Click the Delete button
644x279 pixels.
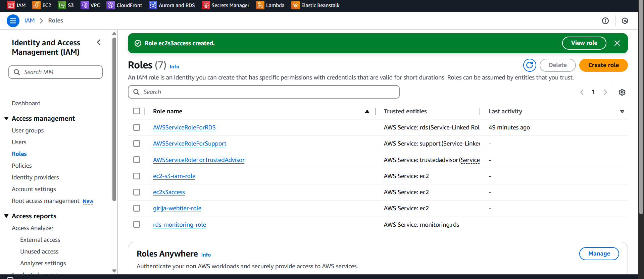point(557,65)
